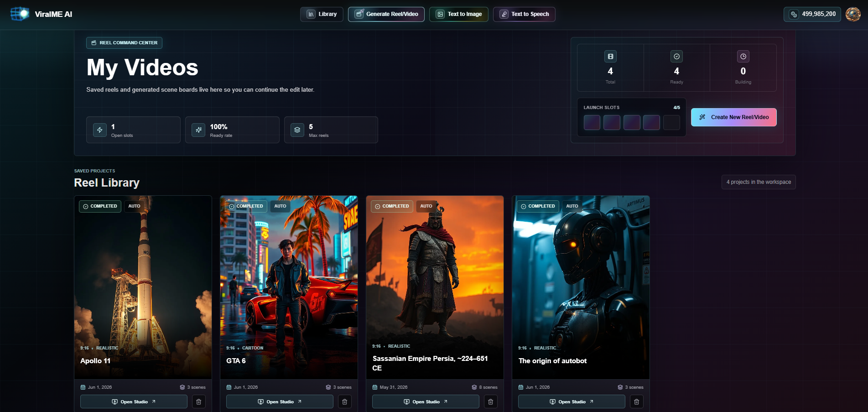Click the 8 scenes label on Sassanian card
Screen dimensions: 868x412
pos(488,387)
